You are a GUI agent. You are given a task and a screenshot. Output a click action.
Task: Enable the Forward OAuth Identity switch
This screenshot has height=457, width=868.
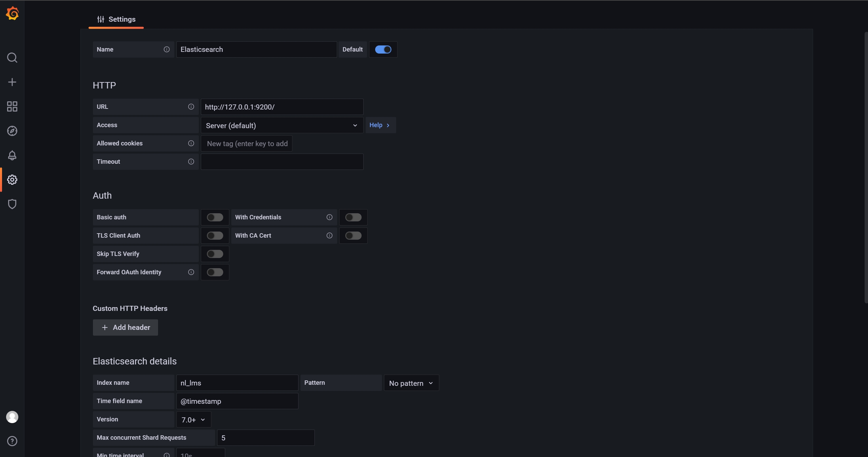point(215,272)
